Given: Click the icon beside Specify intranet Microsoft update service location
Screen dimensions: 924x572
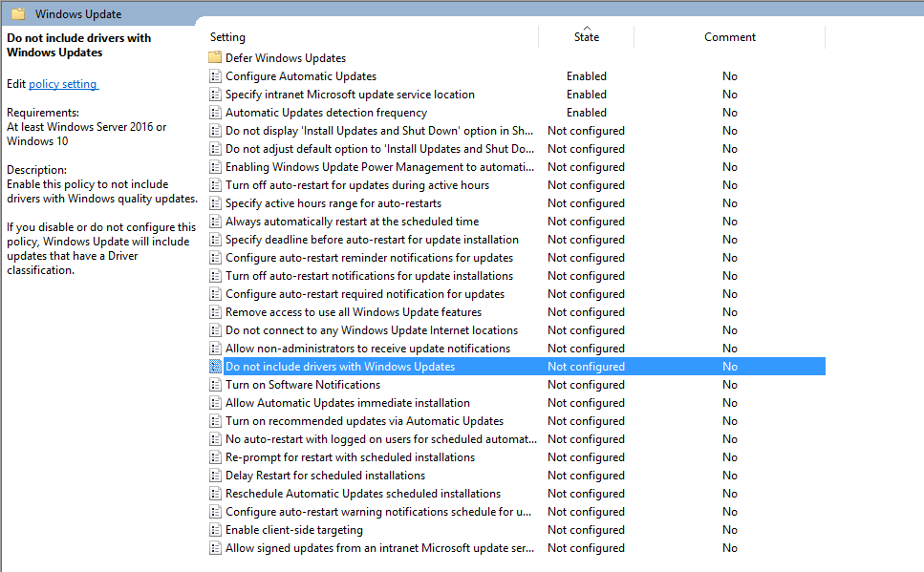Looking at the screenshot, I should (216, 95).
